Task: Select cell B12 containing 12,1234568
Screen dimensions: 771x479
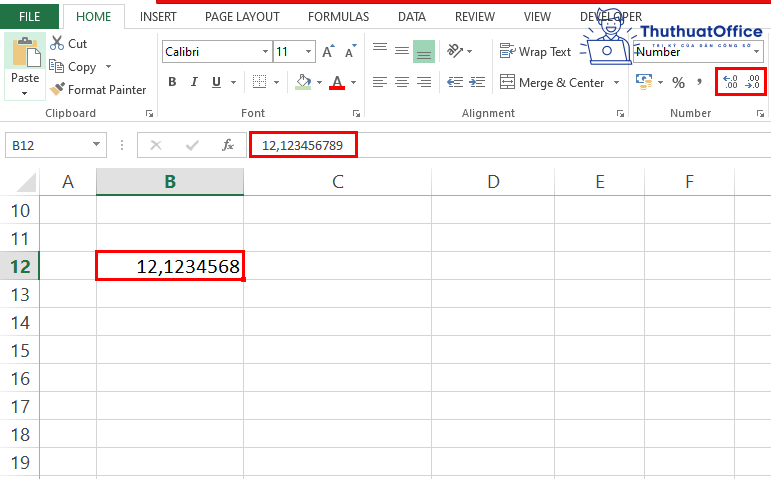Action: click(x=170, y=266)
